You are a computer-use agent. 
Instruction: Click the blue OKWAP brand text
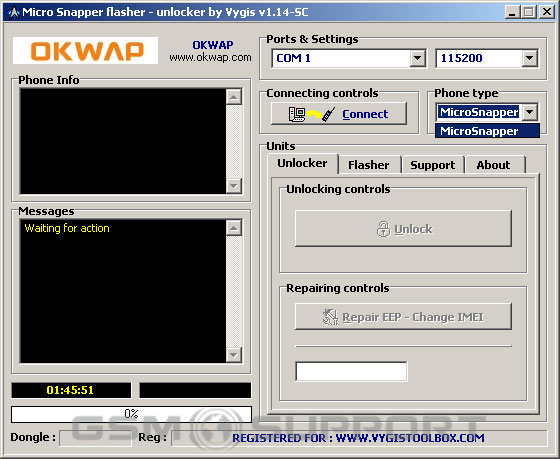(x=213, y=45)
